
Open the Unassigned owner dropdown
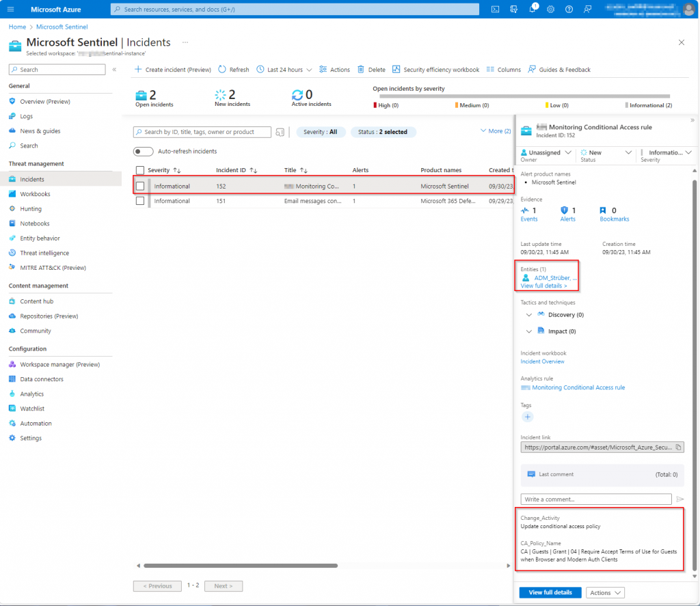[547, 153]
